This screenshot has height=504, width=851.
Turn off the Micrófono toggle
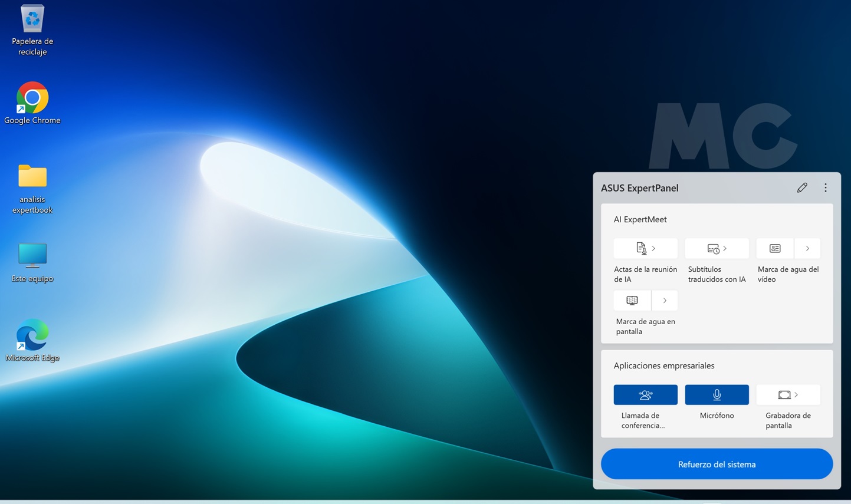click(x=717, y=395)
